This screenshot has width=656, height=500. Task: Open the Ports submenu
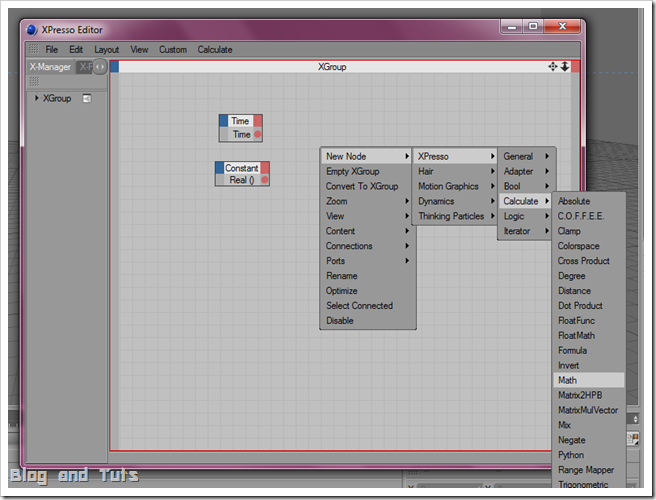pos(367,261)
